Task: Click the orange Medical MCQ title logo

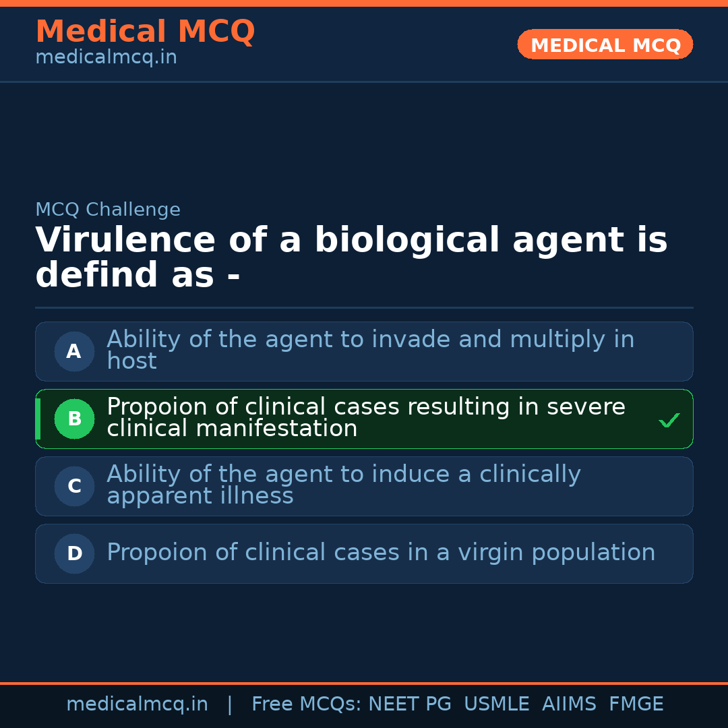Action: click(x=145, y=32)
